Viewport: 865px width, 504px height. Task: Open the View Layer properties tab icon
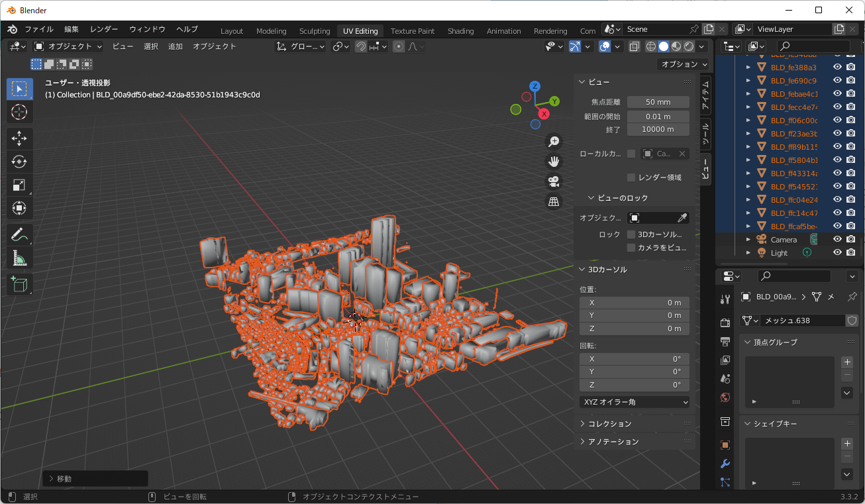pos(725,360)
